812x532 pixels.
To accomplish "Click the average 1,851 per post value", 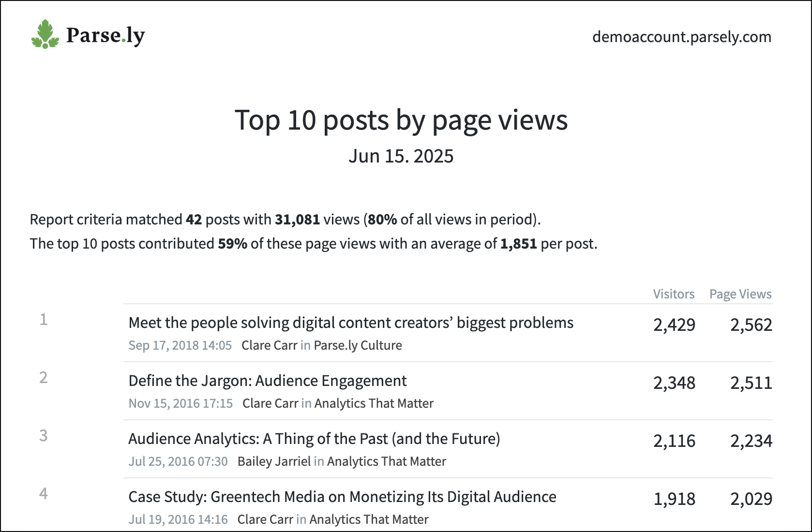I will [518, 244].
